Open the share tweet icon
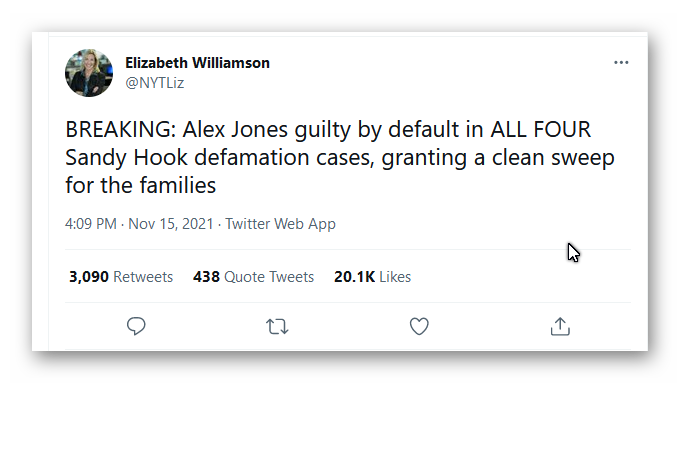680x463 pixels. [x=560, y=326]
